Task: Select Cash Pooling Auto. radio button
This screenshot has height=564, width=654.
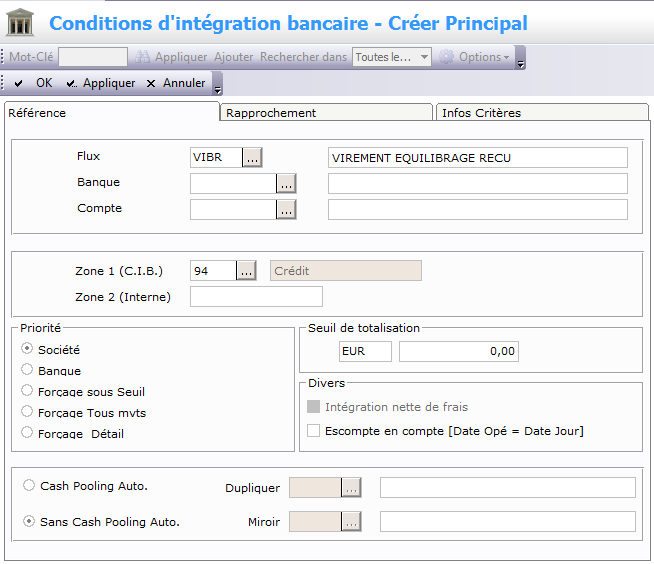Action: pyautogui.click(x=28, y=486)
